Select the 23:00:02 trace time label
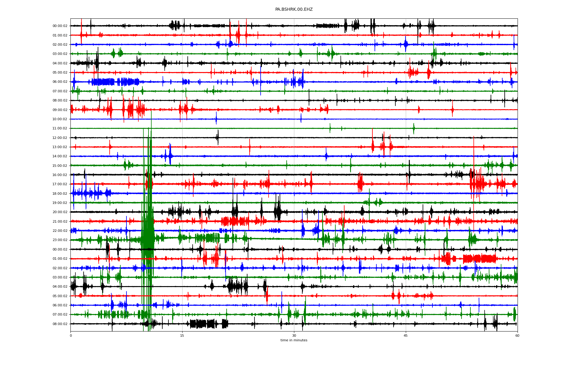Screen dimensions: 588x368 click(60, 240)
